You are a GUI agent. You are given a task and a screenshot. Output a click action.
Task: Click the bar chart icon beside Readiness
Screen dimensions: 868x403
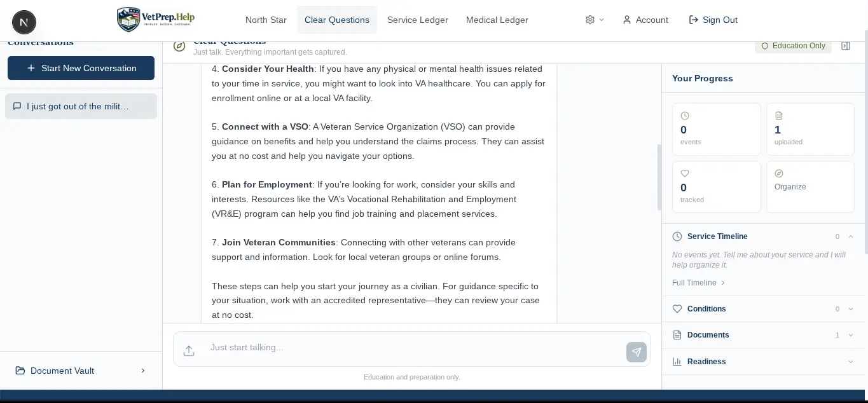coord(677,362)
